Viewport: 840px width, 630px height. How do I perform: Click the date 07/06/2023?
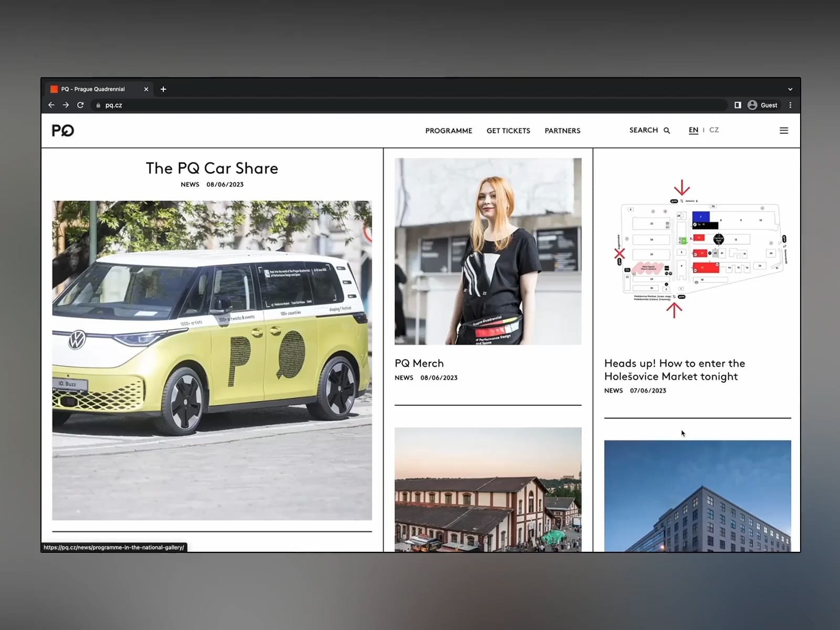coord(648,391)
